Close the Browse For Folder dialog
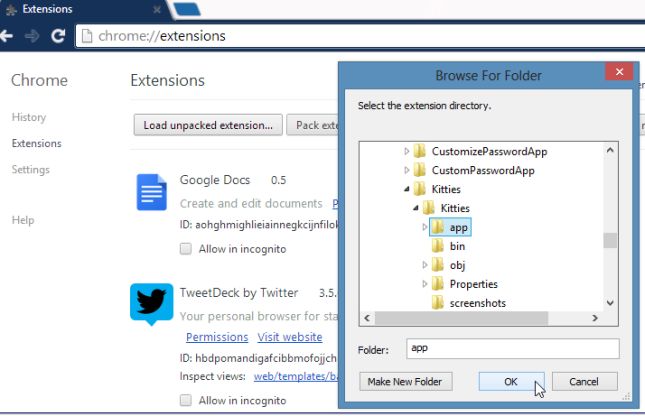The height and width of the screenshot is (416, 645). [619, 72]
